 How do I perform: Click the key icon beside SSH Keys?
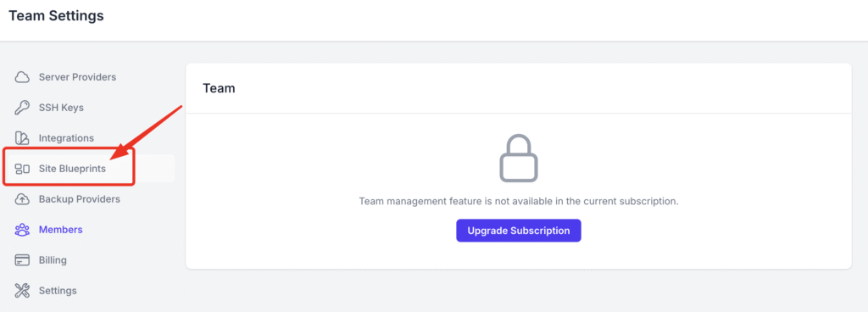coord(22,108)
